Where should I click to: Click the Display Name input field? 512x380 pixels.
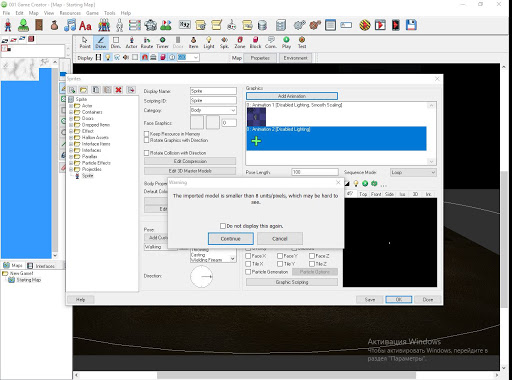point(213,91)
